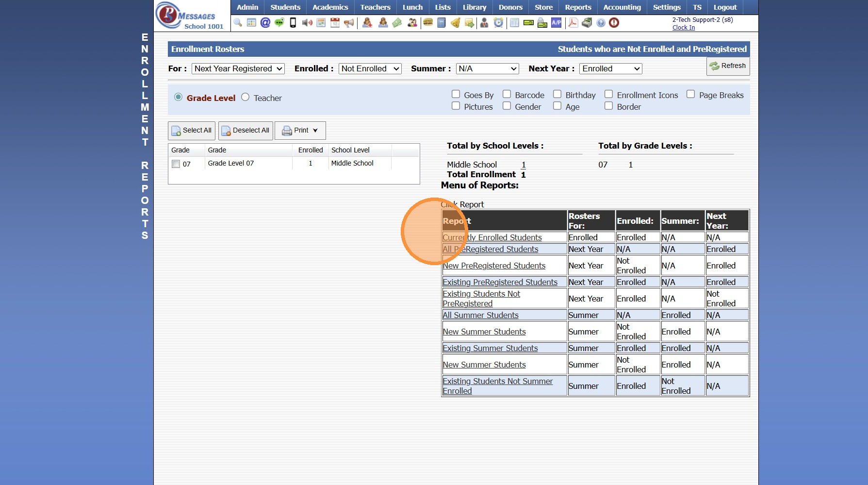Expand the Summer dropdown

pos(487,69)
